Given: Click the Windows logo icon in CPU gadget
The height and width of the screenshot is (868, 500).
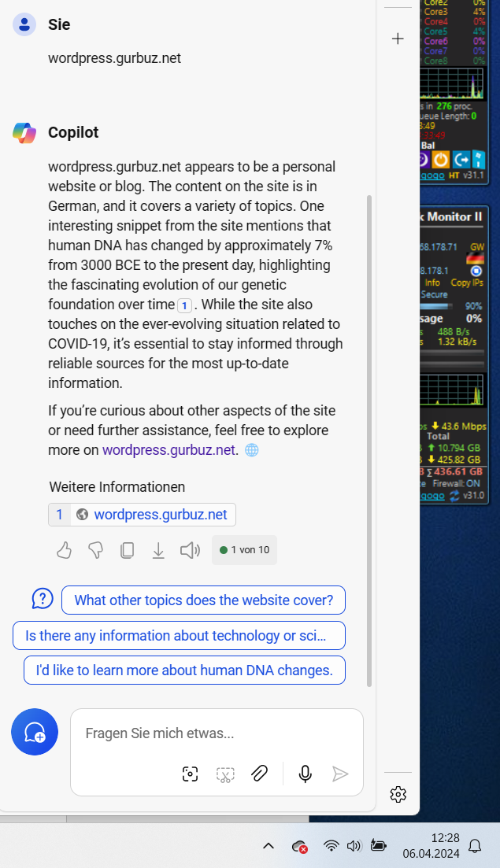Looking at the screenshot, I should [x=479, y=160].
